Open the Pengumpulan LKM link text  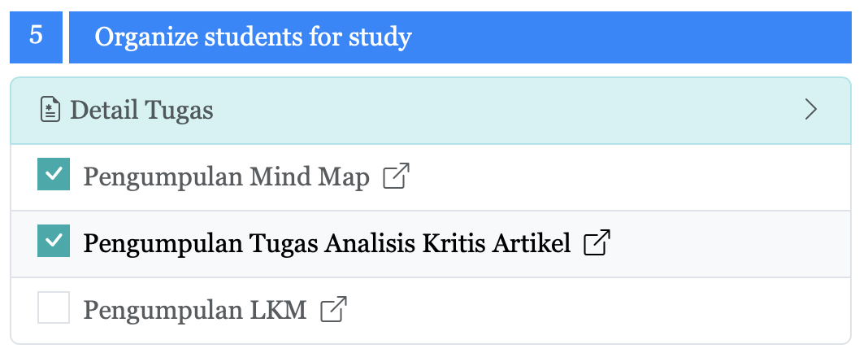tap(195, 309)
